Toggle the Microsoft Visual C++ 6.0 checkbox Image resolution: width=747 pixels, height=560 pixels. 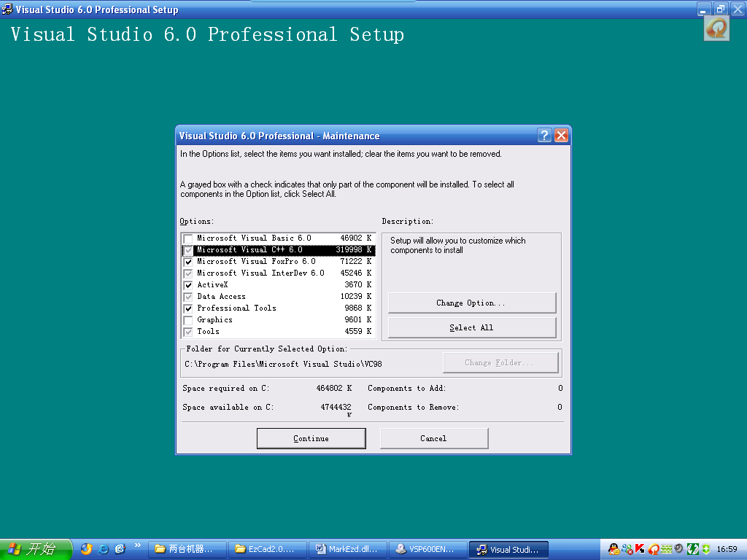click(188, 250)
